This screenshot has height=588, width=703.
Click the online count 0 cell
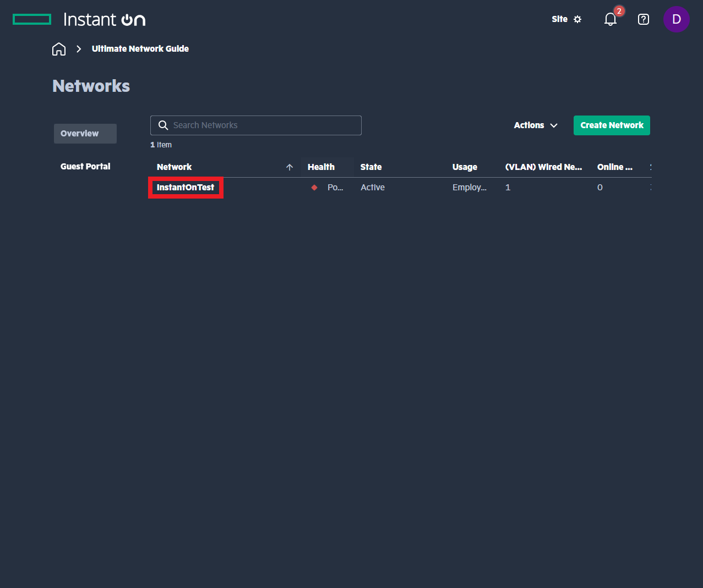(x=600, y=188)
